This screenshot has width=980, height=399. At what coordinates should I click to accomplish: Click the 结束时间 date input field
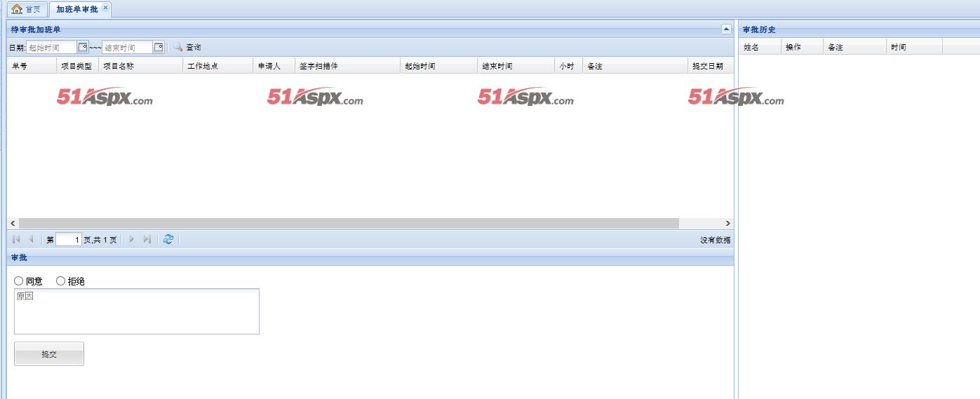tap(128, 47)
